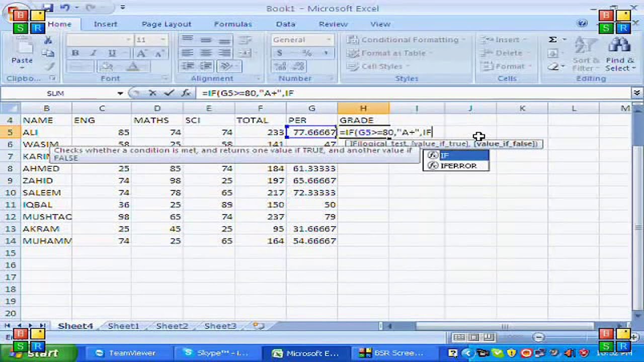Switch to Page Break Preview in status bar

click(488, 337)
